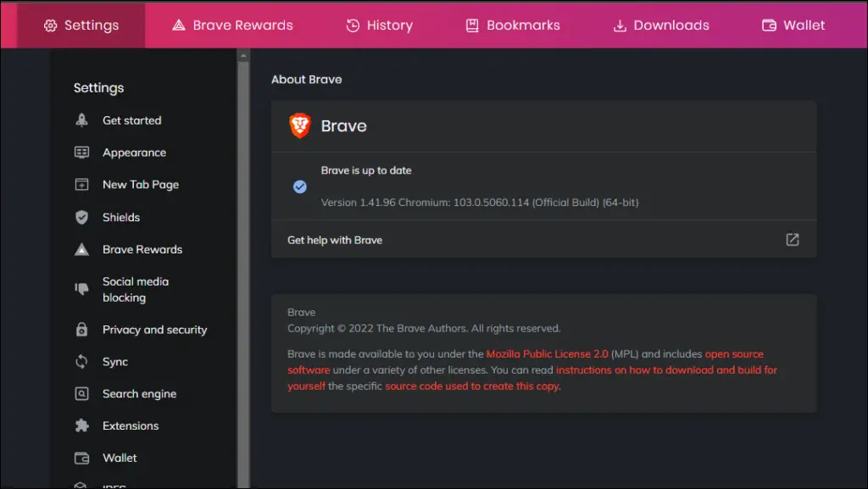Click the Privacy and security lock icon
The image size is (868, 489).
tap(81, 329)
